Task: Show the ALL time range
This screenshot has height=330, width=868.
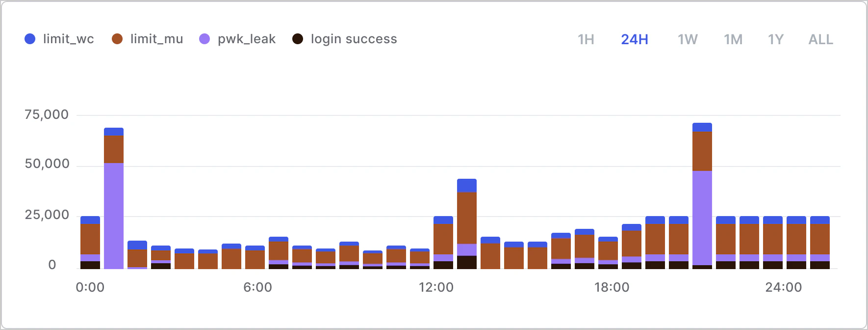Action: pyautogui.click(x=821, y=39)
